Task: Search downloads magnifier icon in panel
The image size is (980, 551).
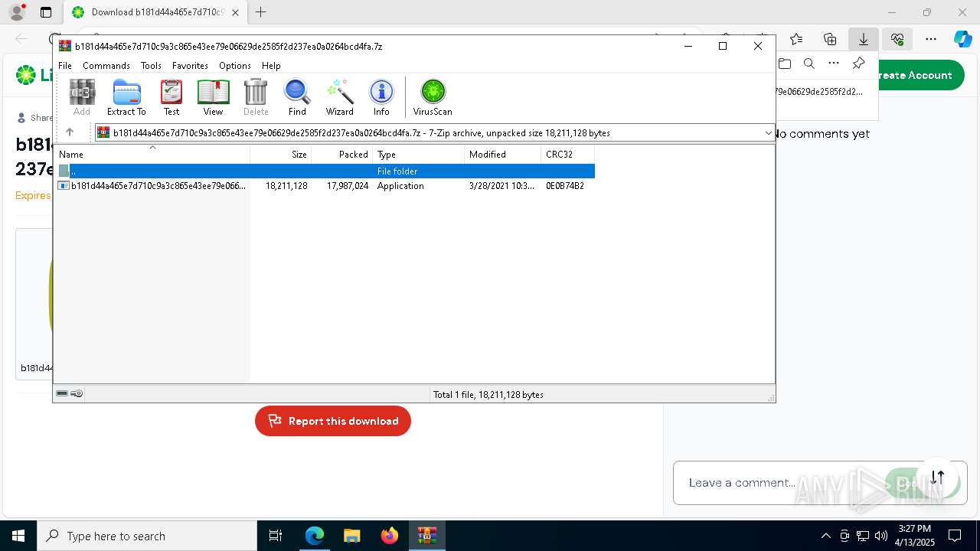Action: point(809,64)
